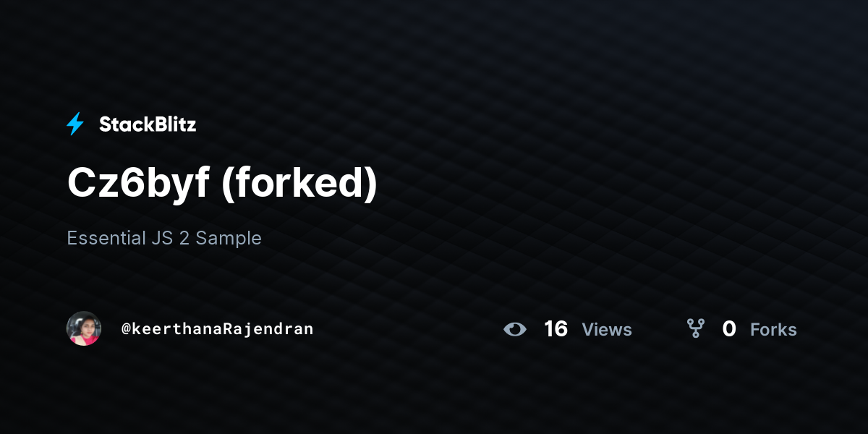This screenshot has height=434, width=868.
Task: Click the JS 2 text in the subtitle
Action: coord(171,238)
